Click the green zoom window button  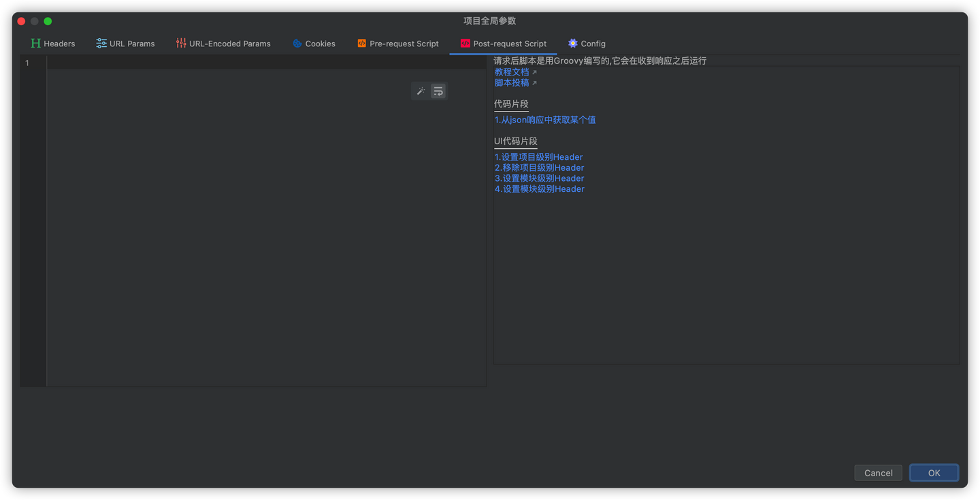click(48, 21)
